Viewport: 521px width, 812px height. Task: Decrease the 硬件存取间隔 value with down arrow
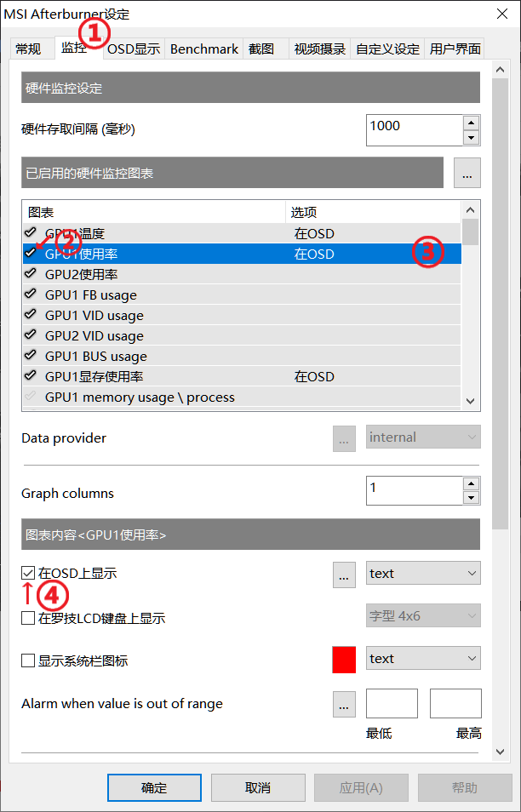(471, 138)
